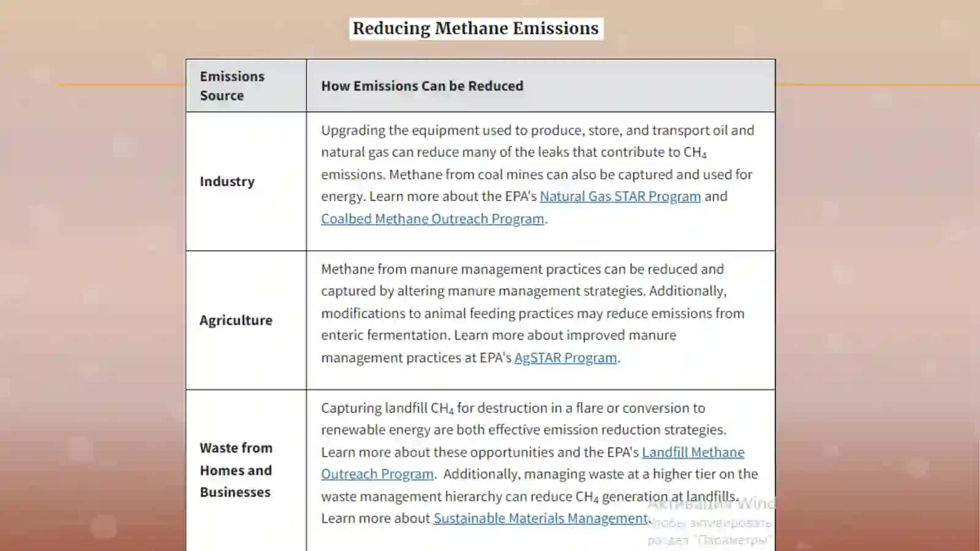Screen dimensions: 980x551
Task: Click the Waste from Homes and Businesses label
Action: point(236,470)
